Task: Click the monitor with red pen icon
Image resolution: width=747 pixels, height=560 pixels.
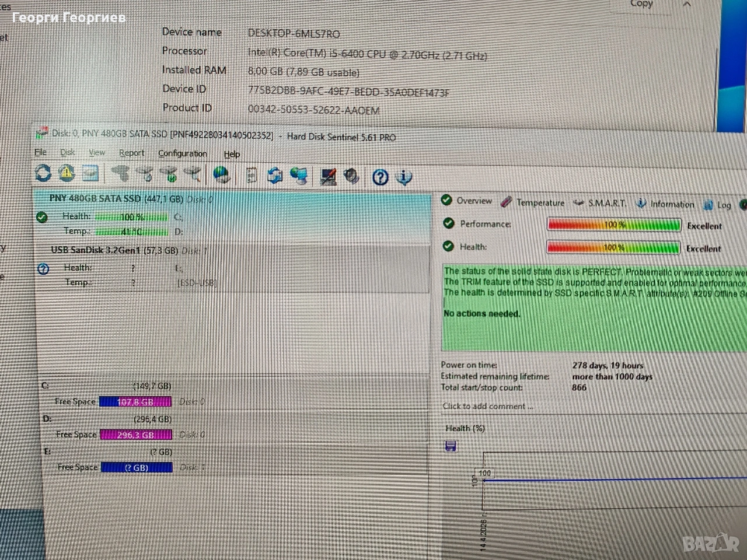Action: pyautogui.click(x=328, y=176)
